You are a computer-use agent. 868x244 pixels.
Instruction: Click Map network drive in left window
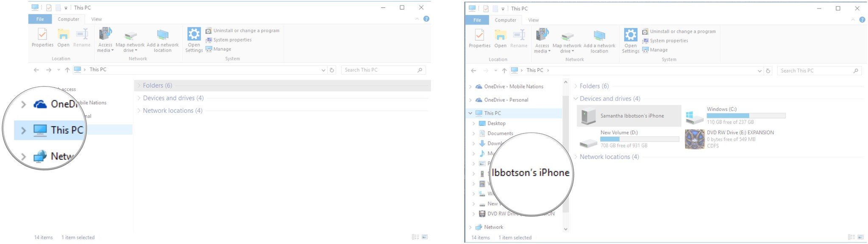point(130,41)
